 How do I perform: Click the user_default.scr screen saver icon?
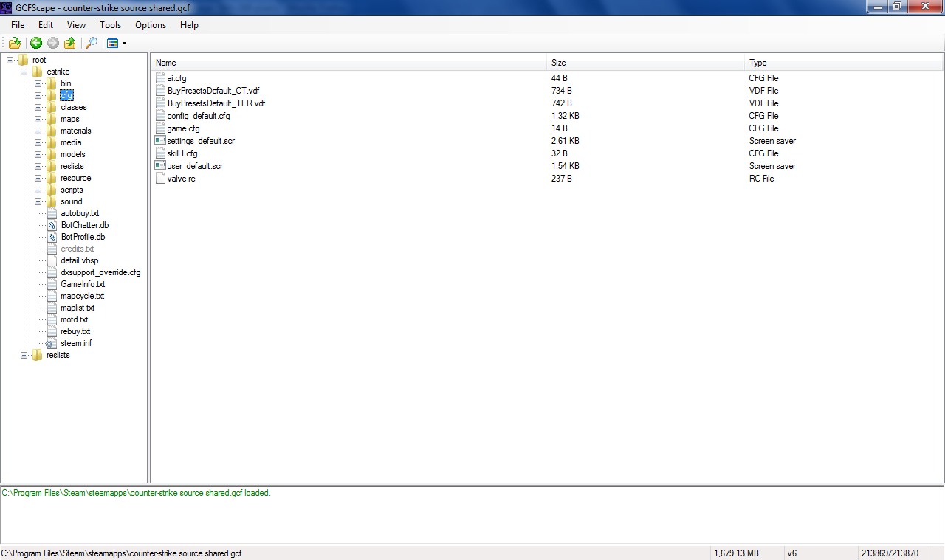pos(160,165)
